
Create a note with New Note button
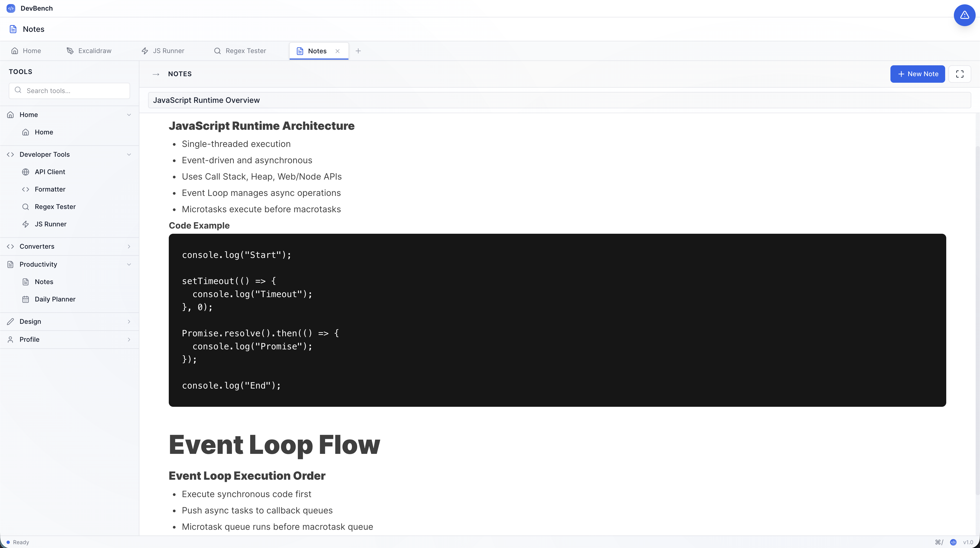click(917, 74)
